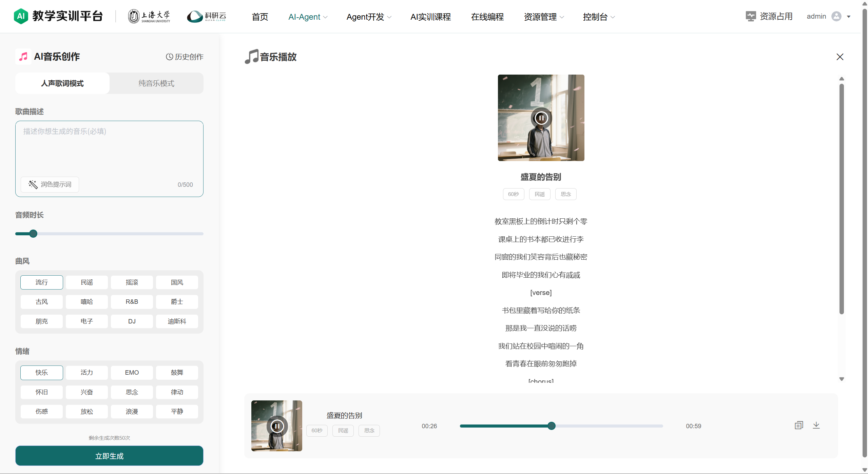868x474 pixels.
Task: Click the Keyan Cloud logo
Action: coord(207,16)
